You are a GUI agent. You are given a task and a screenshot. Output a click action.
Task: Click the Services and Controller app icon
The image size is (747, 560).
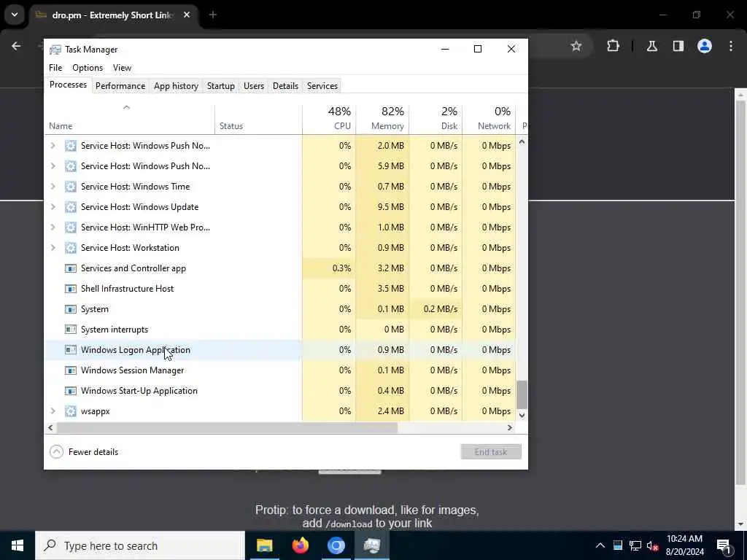[71, 268]
